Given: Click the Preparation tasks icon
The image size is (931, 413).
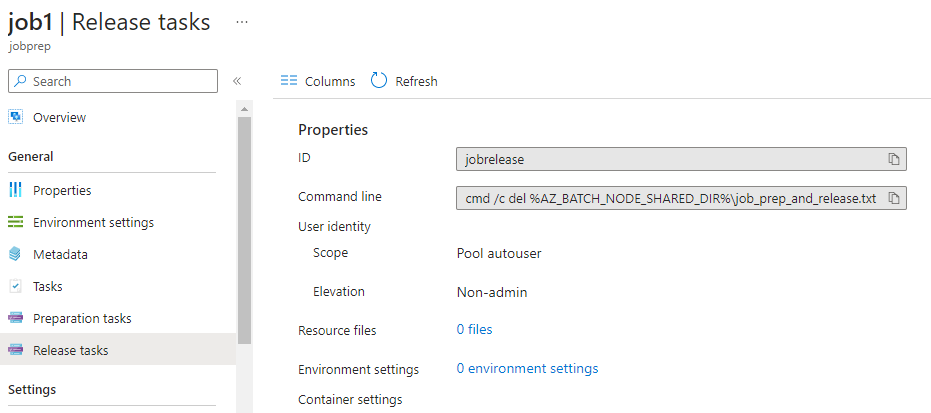Looking at the screenshot, I should (x=15, y=318).
